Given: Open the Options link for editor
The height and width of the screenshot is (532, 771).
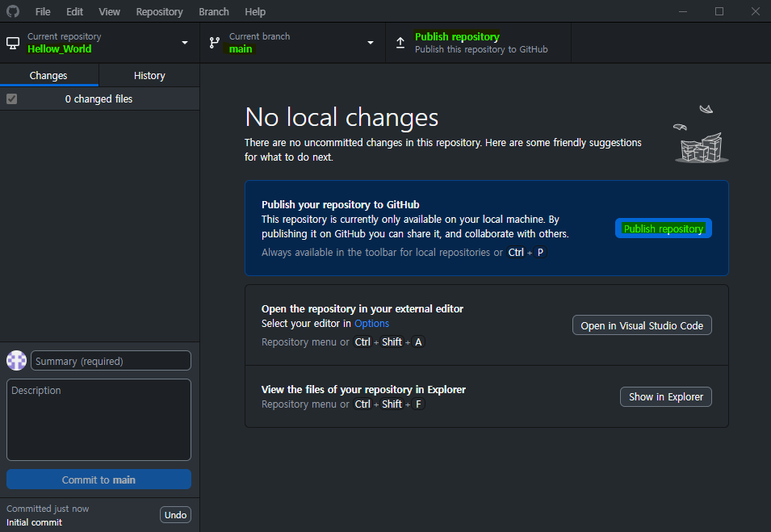Looking at the screenshot, I should 371,324.
